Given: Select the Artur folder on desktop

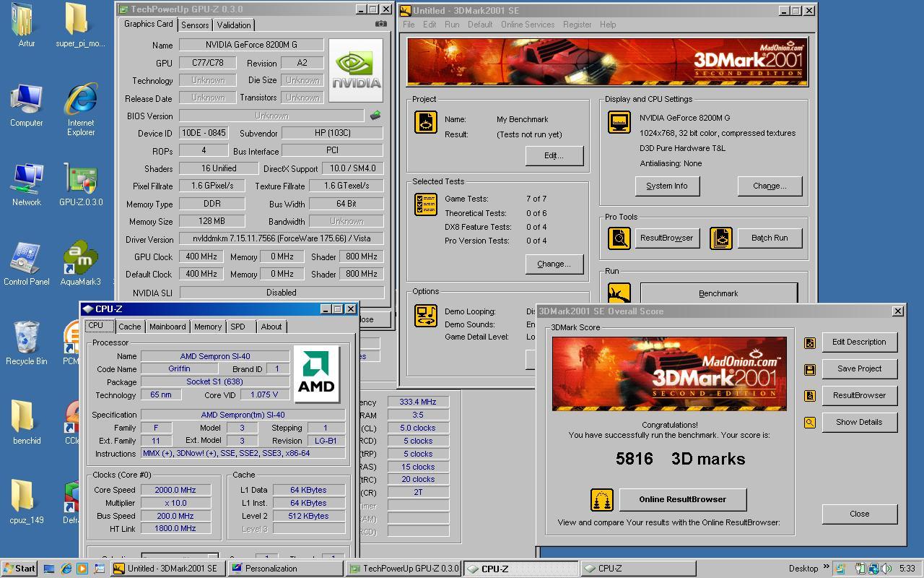Looking at the screenshot, I should 27,26.
